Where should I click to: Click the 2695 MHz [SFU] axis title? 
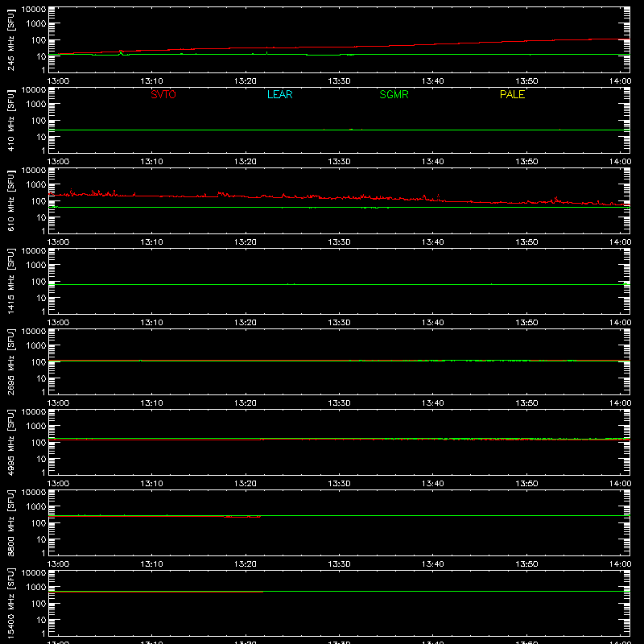pos(11,361)
